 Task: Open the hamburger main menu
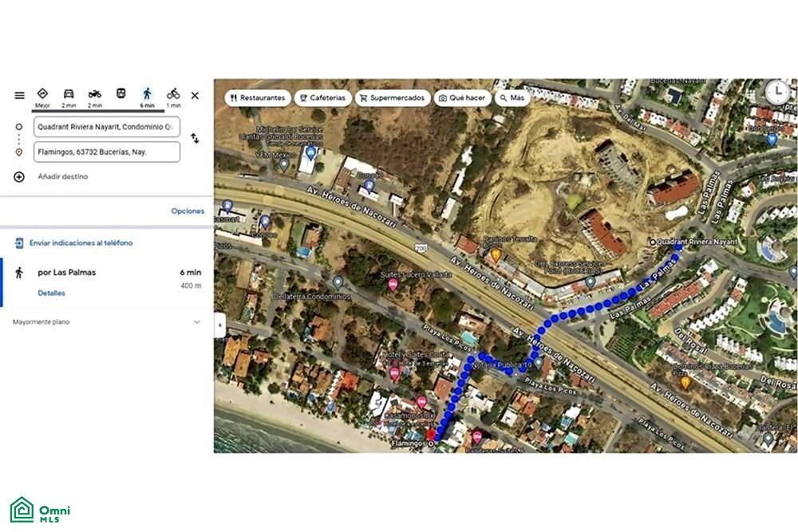pos(19,95)
